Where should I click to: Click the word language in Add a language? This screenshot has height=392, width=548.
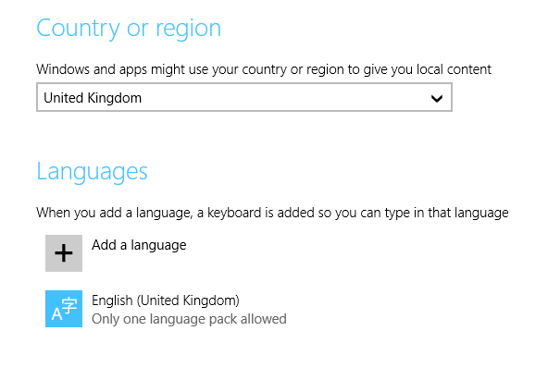pyautogui.click(x=158, y=246)
